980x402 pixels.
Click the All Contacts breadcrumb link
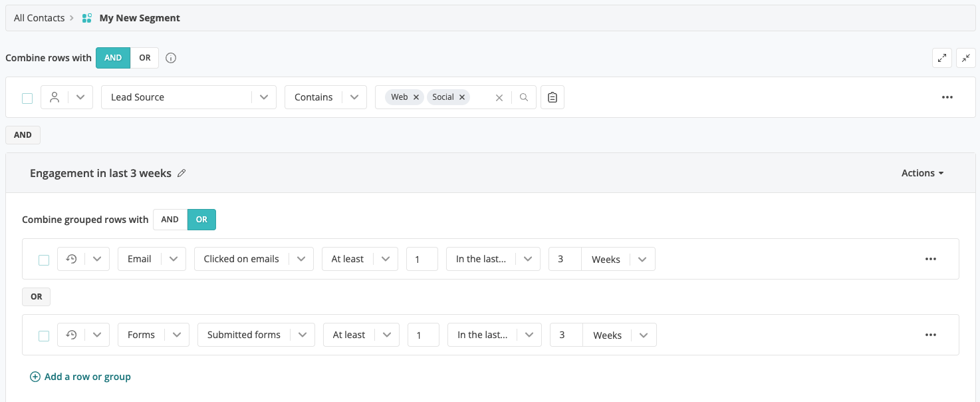click(39, 18)
